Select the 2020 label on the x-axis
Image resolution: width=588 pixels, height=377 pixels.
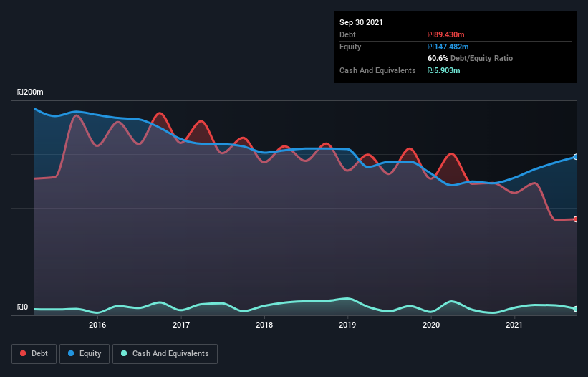click(x=431, y=325)
